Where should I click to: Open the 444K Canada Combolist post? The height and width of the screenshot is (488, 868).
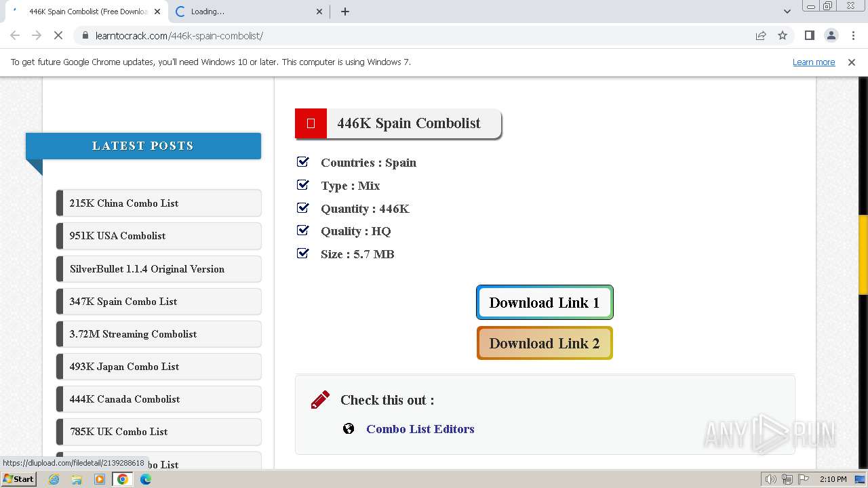pos(159,399)
